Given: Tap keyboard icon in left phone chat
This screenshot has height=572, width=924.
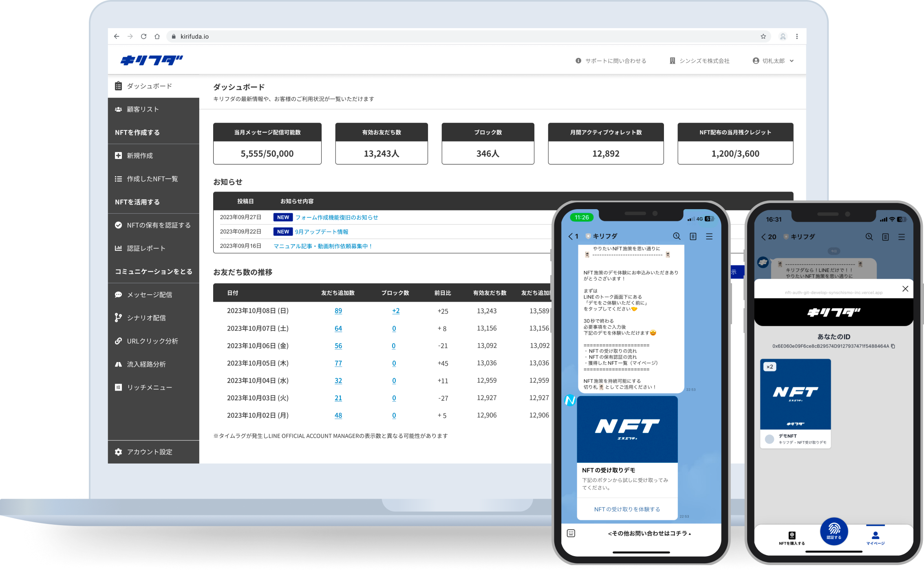Looking at the screenshot, I should pos(571,533).
